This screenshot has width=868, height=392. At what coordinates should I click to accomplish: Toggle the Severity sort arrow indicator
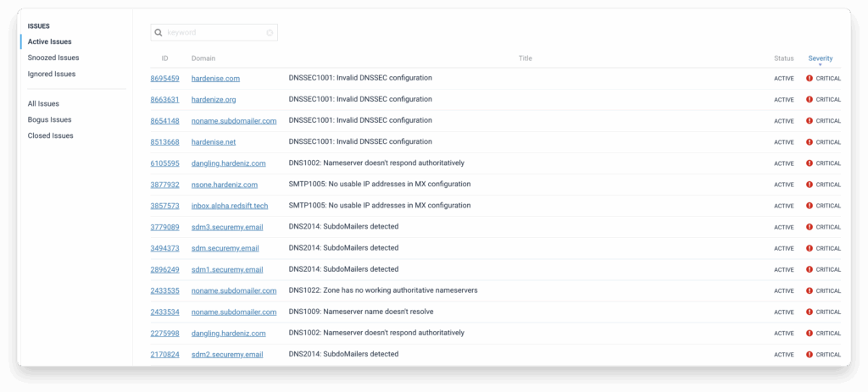820,65
